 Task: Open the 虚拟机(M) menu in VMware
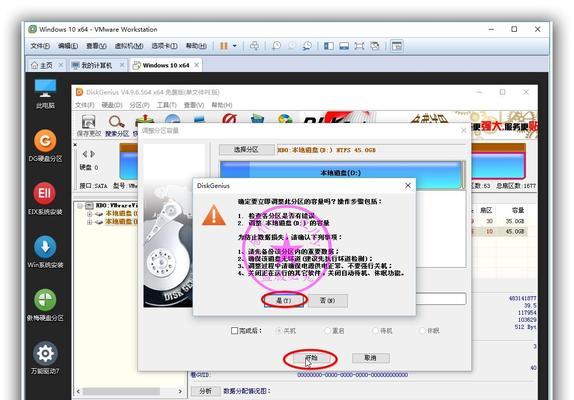[x=129, y=46]
